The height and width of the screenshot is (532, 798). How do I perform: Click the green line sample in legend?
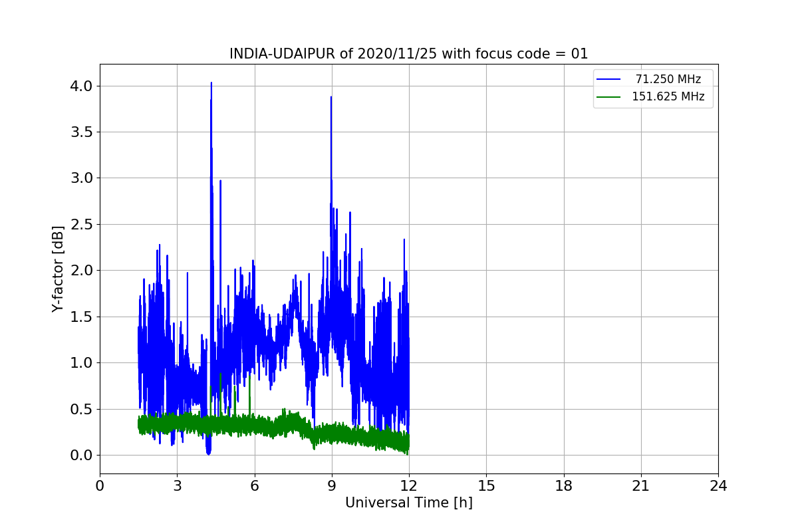point(608,96)
